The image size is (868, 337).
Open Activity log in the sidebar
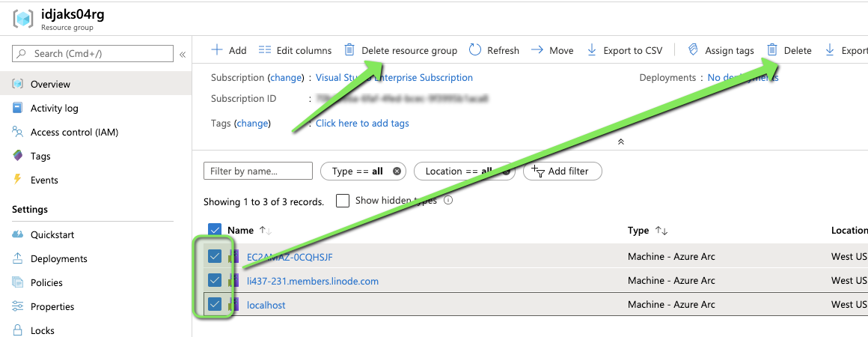pyautogui.click(x=54, y=108)
